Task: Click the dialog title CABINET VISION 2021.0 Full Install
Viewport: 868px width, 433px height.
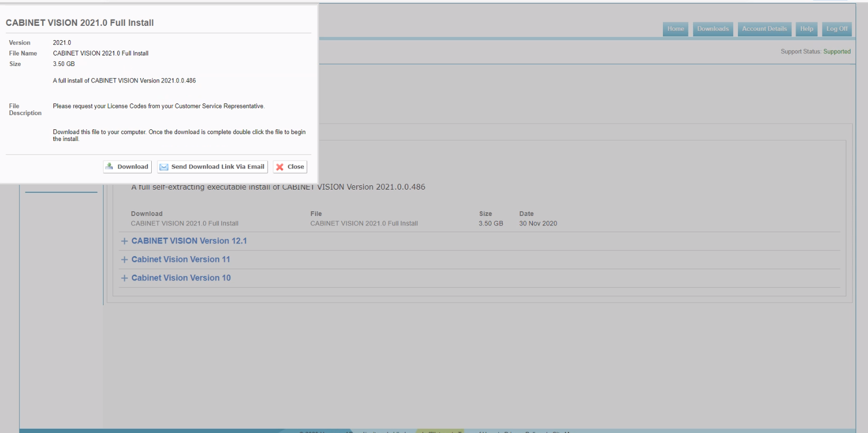Action: point(80,23)
